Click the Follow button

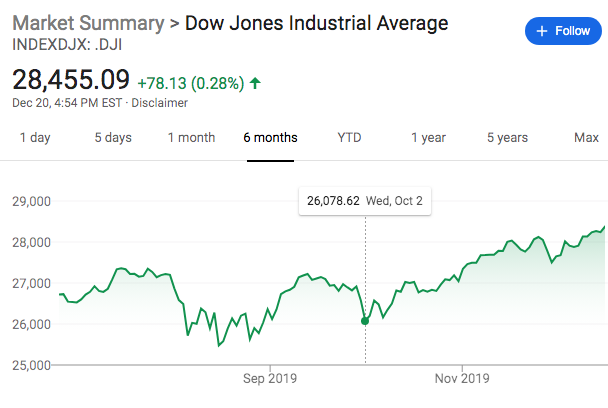(x=564, y=31)
